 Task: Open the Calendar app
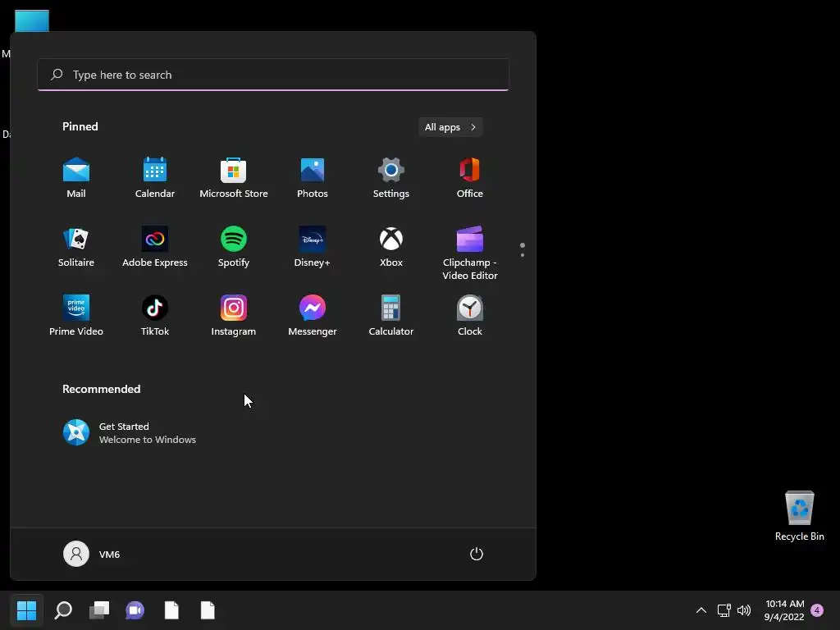pyautogui.click(x=155, y=178)
